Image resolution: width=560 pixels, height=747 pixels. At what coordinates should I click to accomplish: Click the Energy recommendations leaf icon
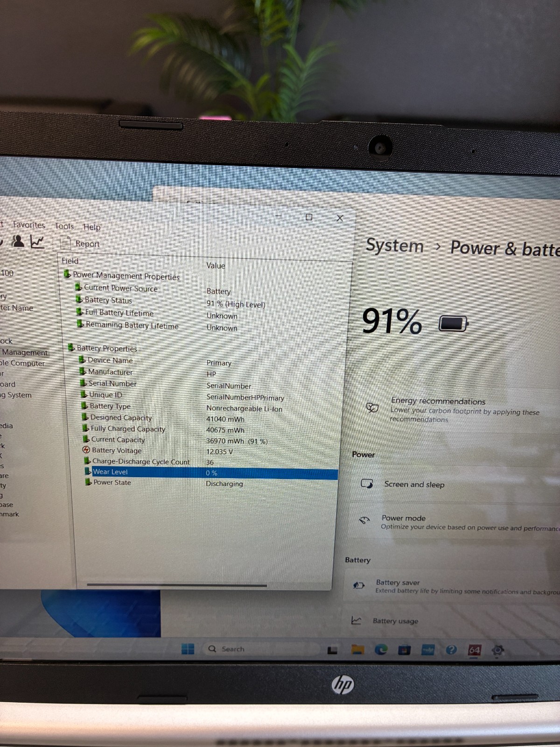click(372, 408)
